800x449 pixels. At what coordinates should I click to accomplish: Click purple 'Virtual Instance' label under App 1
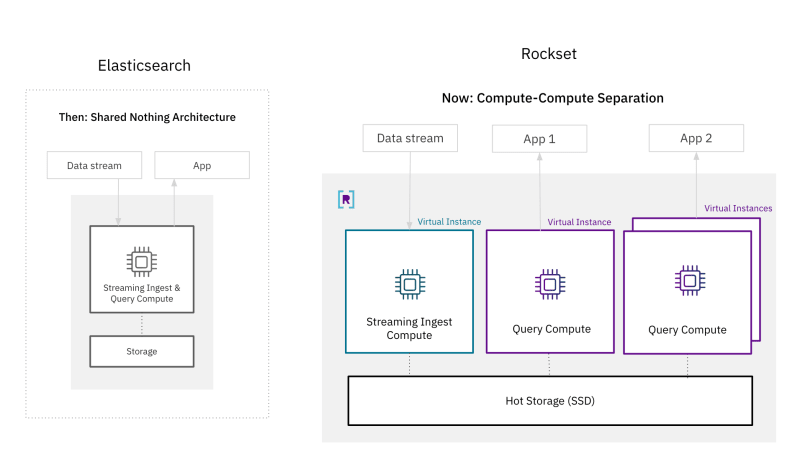(579, 222)
